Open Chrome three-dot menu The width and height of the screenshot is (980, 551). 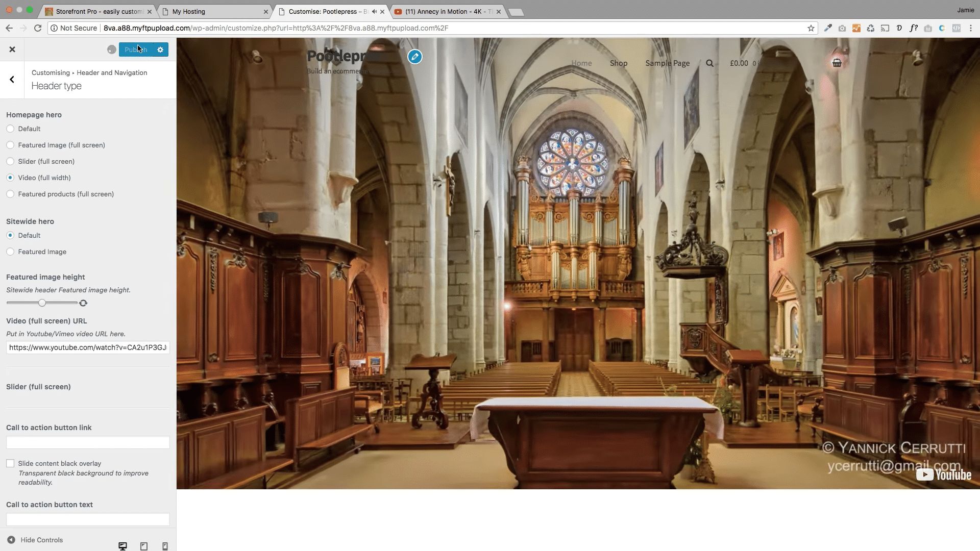point(971,28)
